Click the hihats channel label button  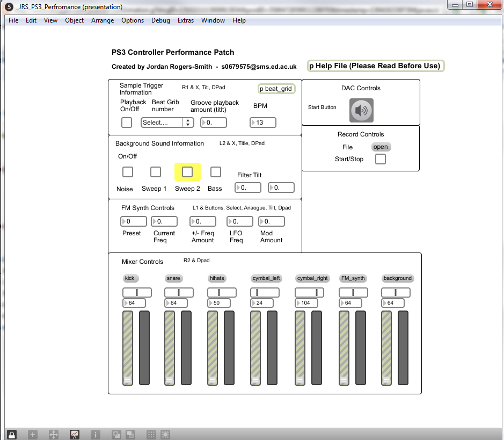pos(217,278)
